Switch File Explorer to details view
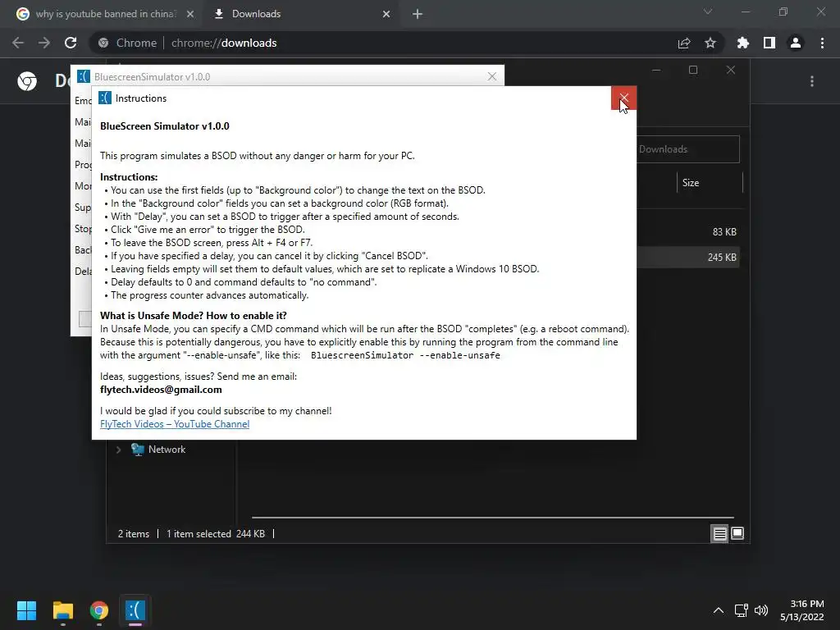840x630 pixels. [719, 533]
